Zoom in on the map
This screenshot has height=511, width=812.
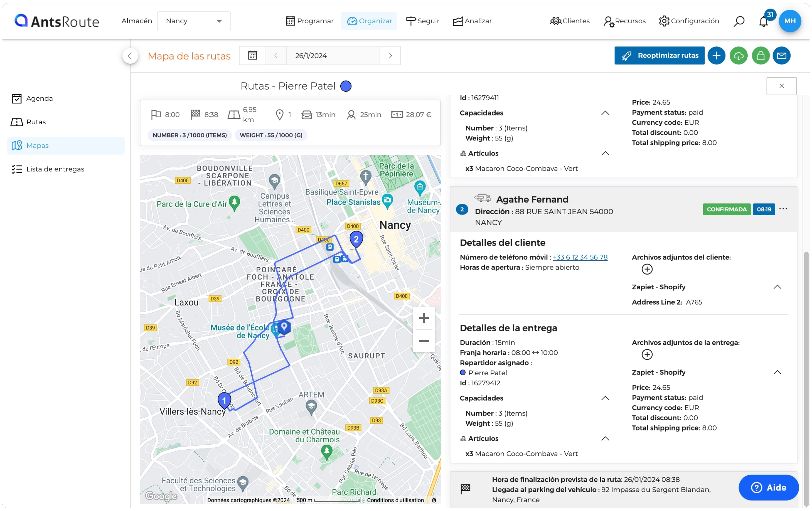(424, 318)
